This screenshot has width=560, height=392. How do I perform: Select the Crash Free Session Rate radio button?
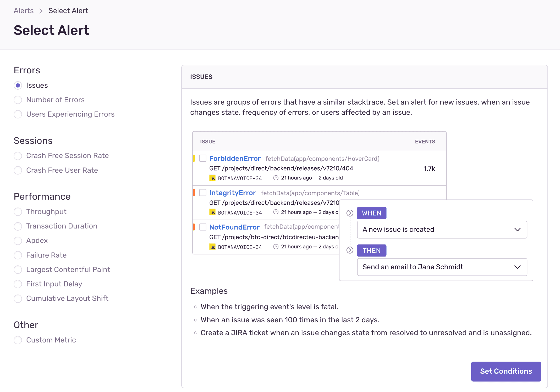click(18, 155)
